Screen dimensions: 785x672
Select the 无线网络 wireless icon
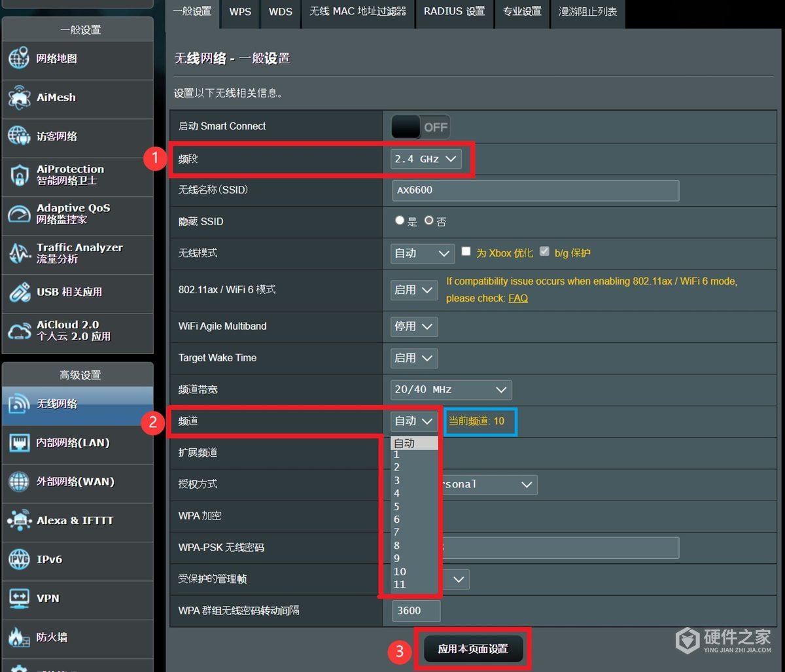coord(19,404)
